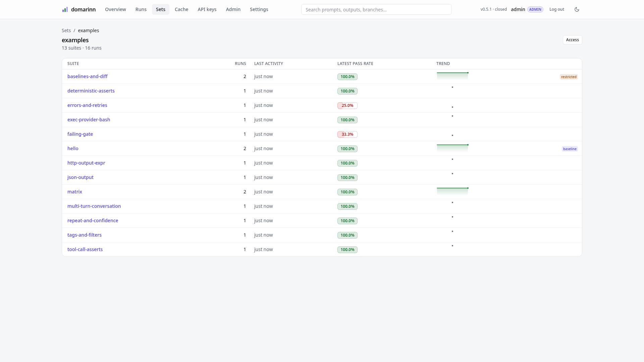The height and width of the screenshot is (362, 644).
Task: Click the domarinn bar-chart logo icon
Action: tap(65, 9)
